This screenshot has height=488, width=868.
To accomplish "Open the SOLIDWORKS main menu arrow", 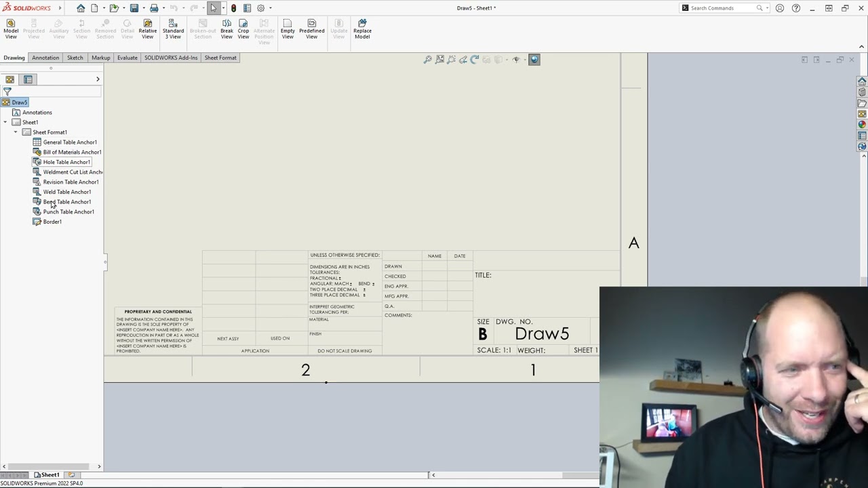I will pos(60,8).
